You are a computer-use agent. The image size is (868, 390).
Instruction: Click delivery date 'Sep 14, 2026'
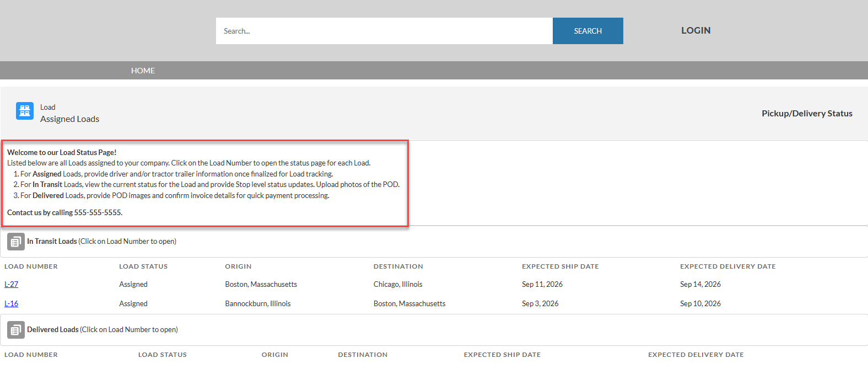[700, 284]
